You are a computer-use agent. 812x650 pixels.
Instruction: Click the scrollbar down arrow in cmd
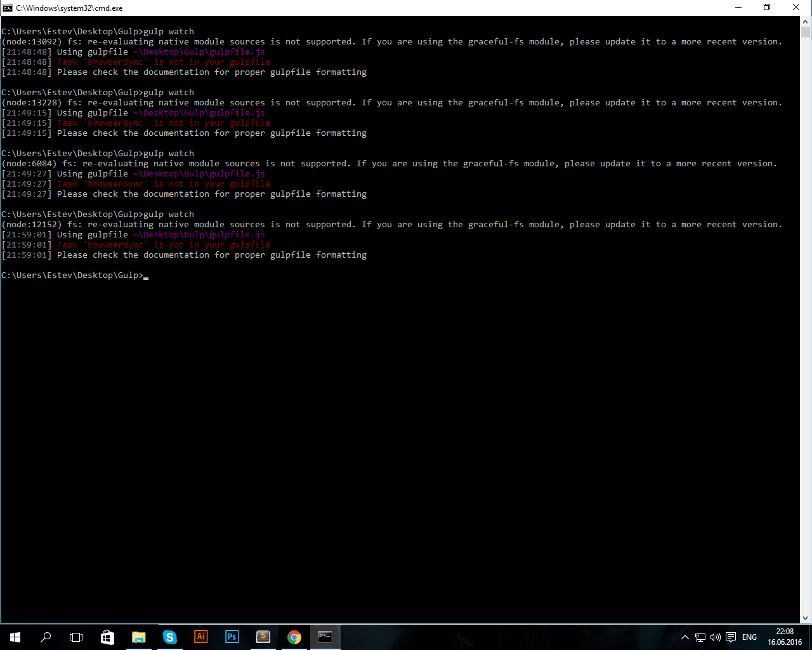coord(806,618)
